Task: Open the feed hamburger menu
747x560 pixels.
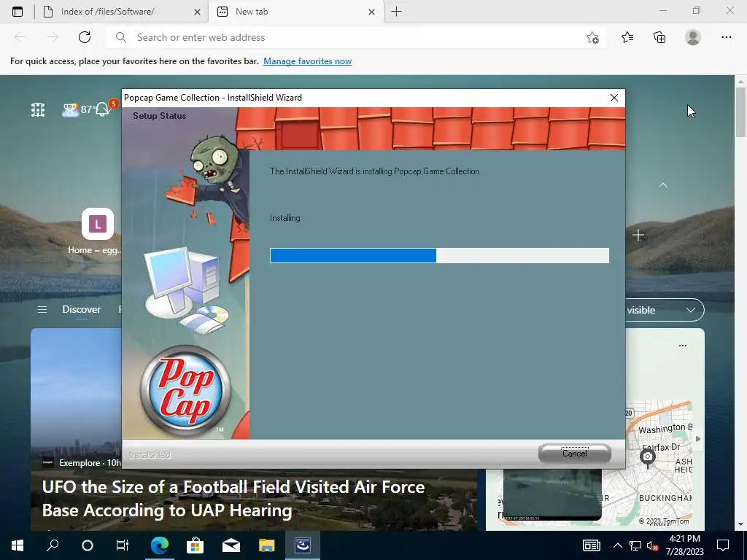Action: [x=42, y=309]
